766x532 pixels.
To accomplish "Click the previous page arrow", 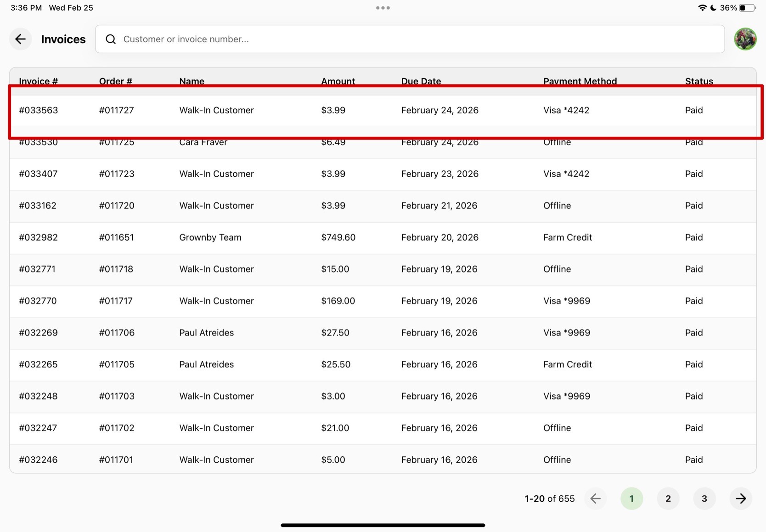I will (x=595, y=498).
